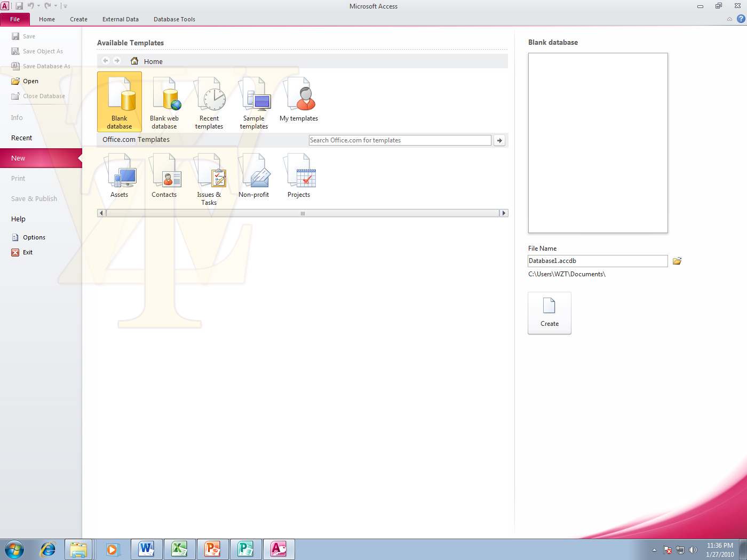
Task: Click the templates scrollbar left arrow
Action: [x=101, y=213]
